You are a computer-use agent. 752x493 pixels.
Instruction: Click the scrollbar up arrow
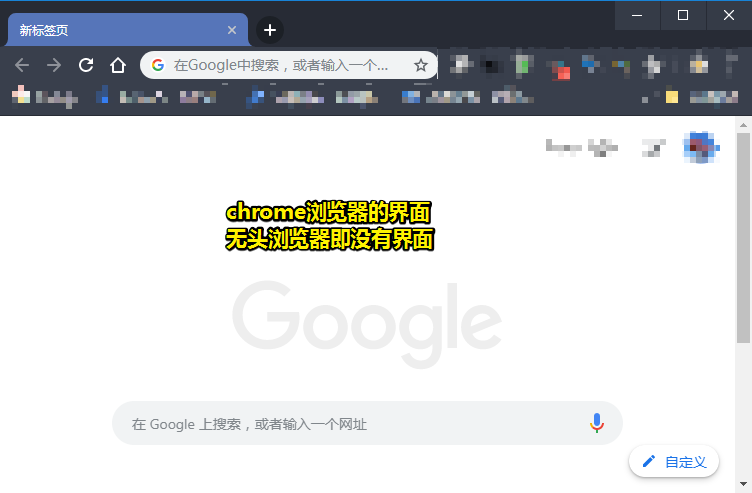[743, 125]
